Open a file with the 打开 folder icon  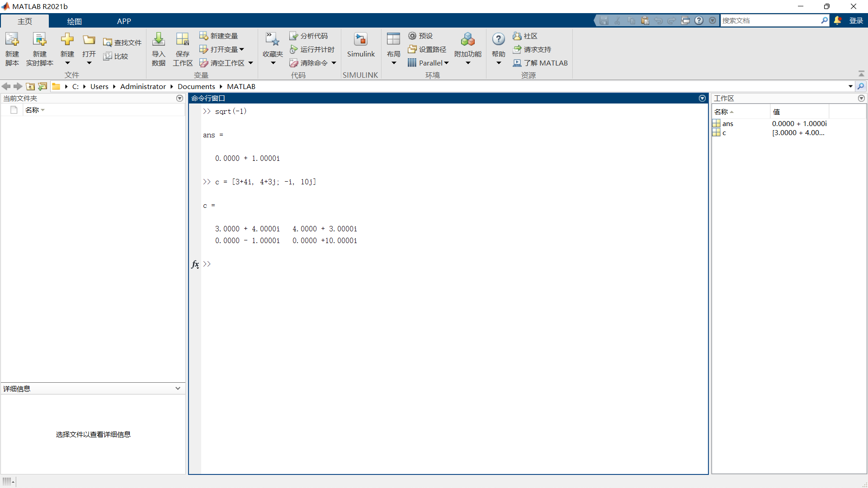pyautogui.click(x=89, y=40)
